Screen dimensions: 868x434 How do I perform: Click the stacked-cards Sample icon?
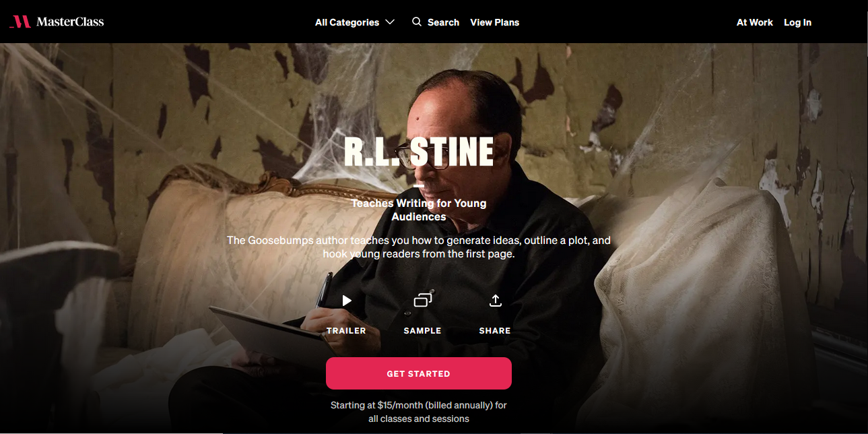[x=422, y=301]
